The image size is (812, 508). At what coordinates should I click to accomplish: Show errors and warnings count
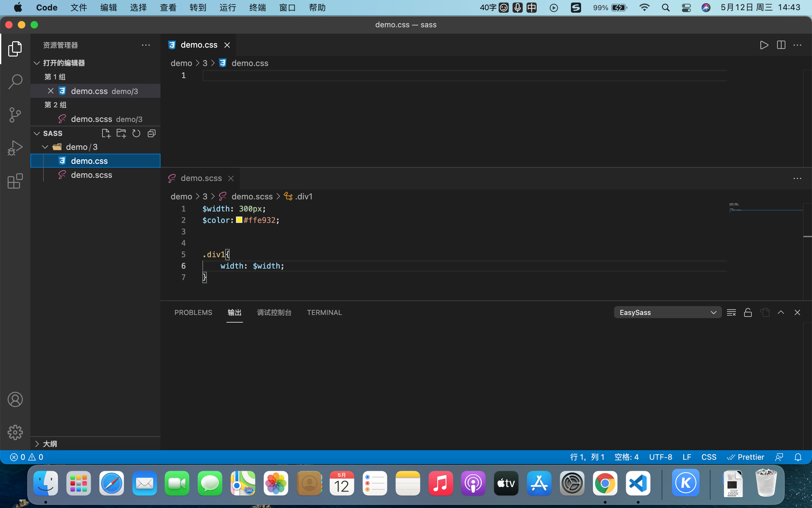pyautogui.click(x=27, y=457)
